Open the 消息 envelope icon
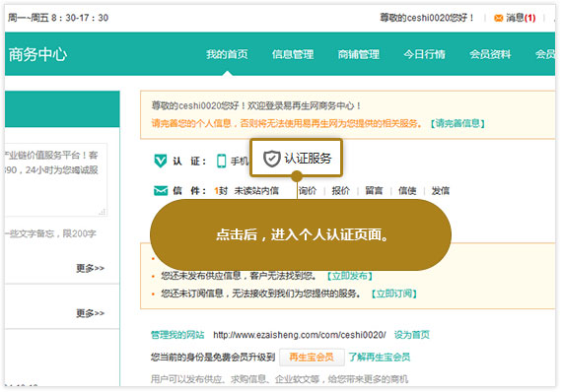The height and width of the screenshot is (392, 561). 498,18
